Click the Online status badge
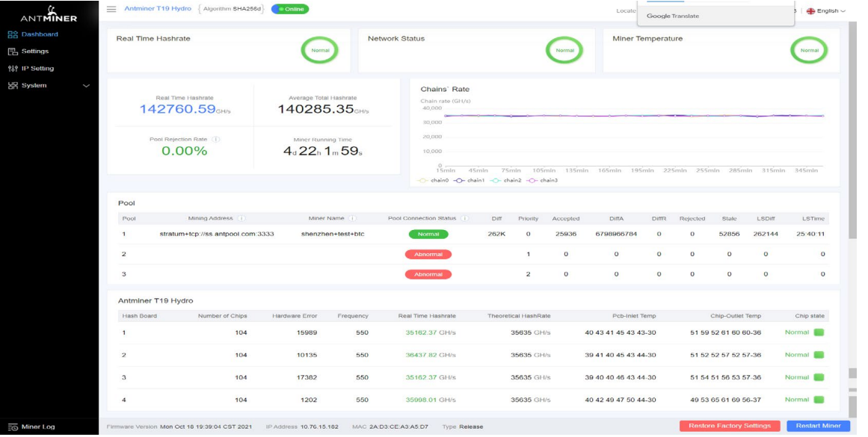Screen dimensions: 868x437 pyautogui.click(x=290, y=10)
